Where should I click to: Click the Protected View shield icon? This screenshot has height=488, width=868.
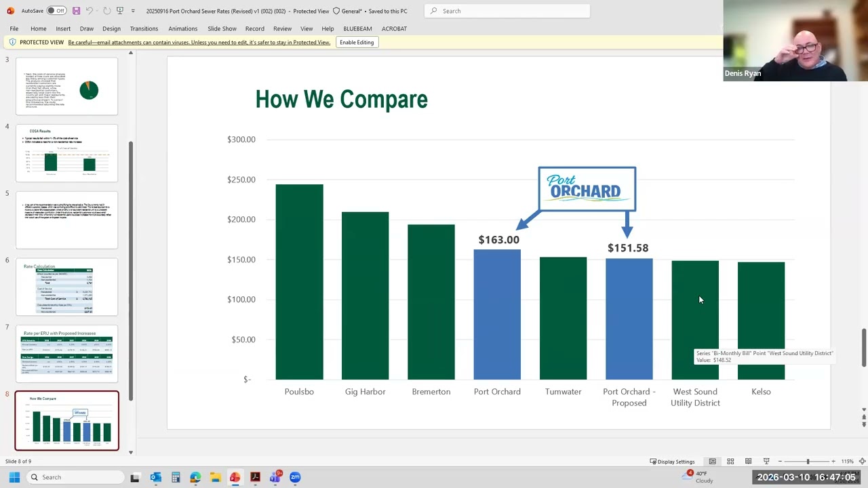click(x=12, y=42)
